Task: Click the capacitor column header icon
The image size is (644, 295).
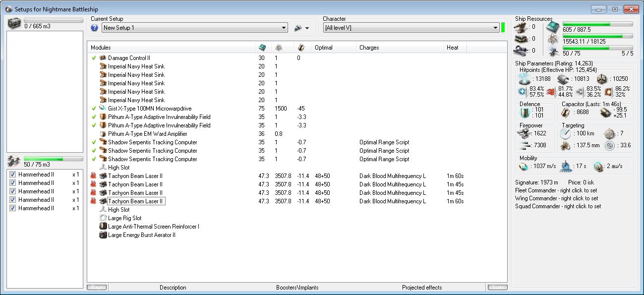Action: point(301,48)
